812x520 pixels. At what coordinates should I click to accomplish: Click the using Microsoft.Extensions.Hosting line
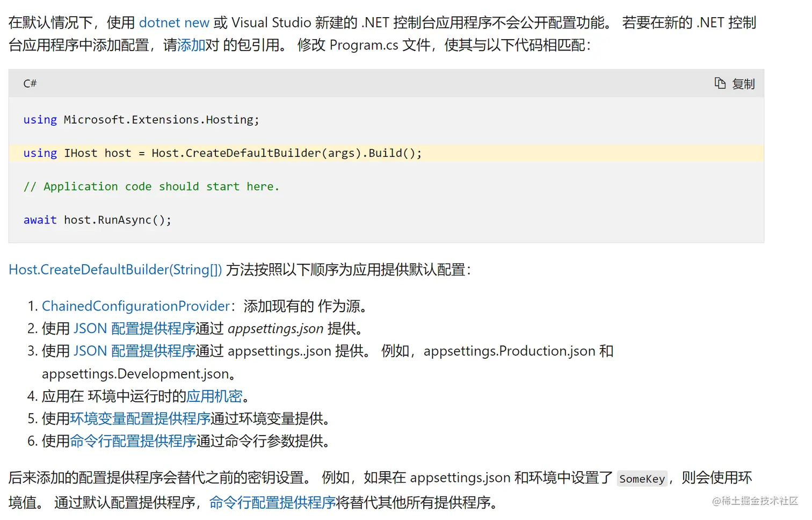click(x=141, y=120)
